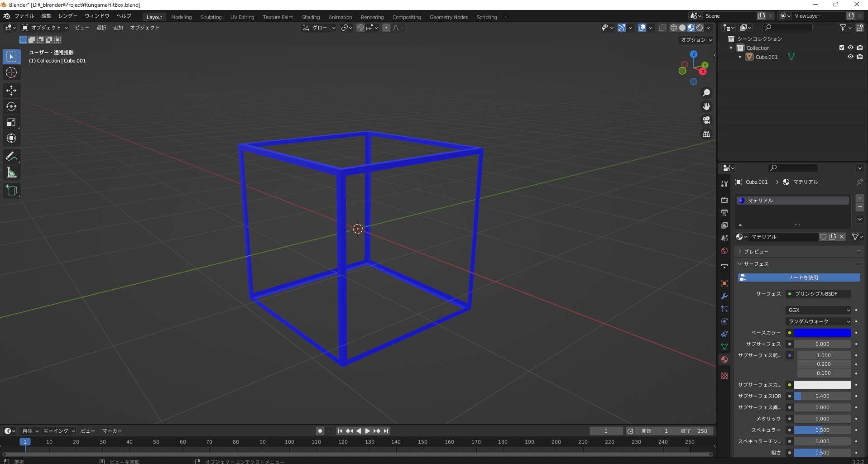Open the Options dropdown in viewport
Image resolution: width=868 pixels, height=464 pixels.
(696, 40)
